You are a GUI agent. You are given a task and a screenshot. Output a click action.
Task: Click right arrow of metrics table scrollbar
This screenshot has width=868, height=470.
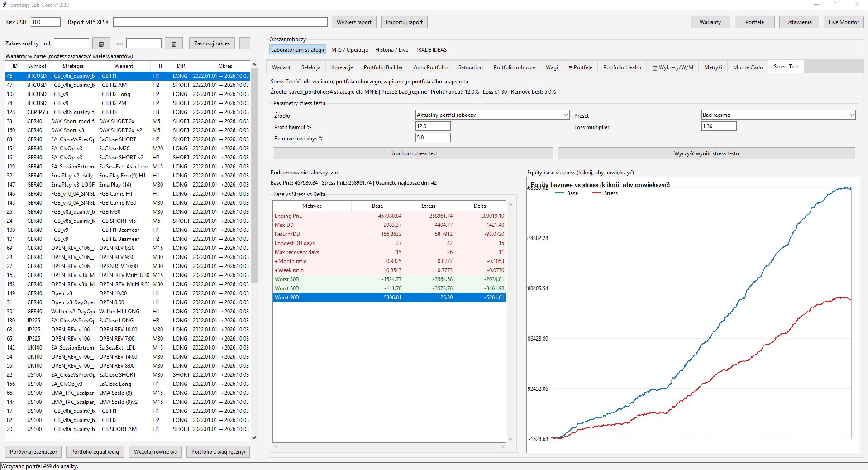click(502, 447)
